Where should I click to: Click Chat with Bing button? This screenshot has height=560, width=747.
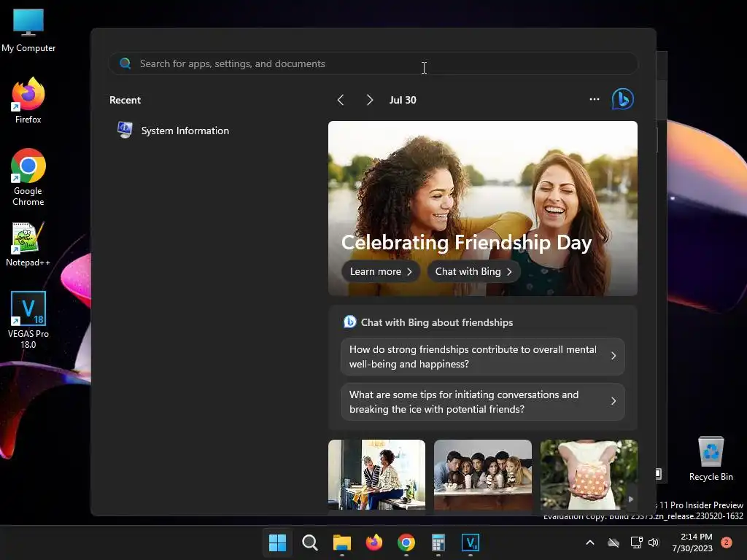click(x=473, y=271)
